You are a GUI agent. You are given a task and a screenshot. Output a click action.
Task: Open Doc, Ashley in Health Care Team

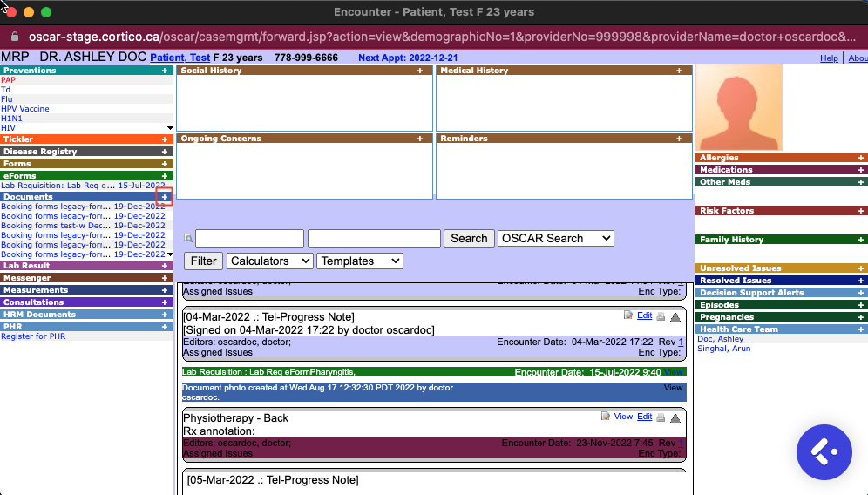[720, 339]
